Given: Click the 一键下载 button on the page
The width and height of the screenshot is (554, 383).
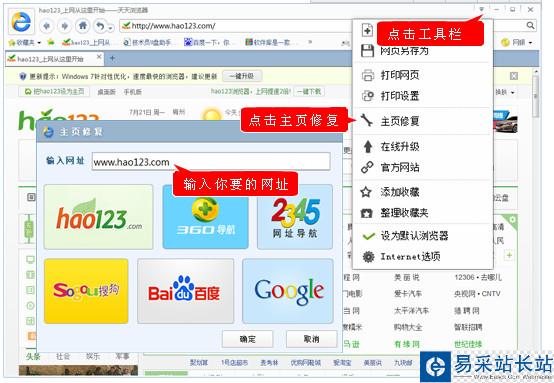Looking at the screenshot, I should tap(309, 92).
